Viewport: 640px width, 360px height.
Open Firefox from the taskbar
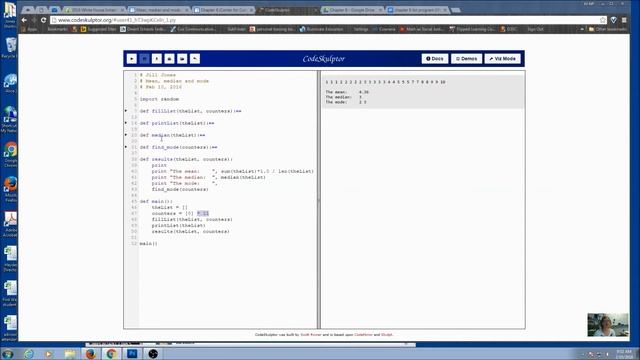click(91, 354)
